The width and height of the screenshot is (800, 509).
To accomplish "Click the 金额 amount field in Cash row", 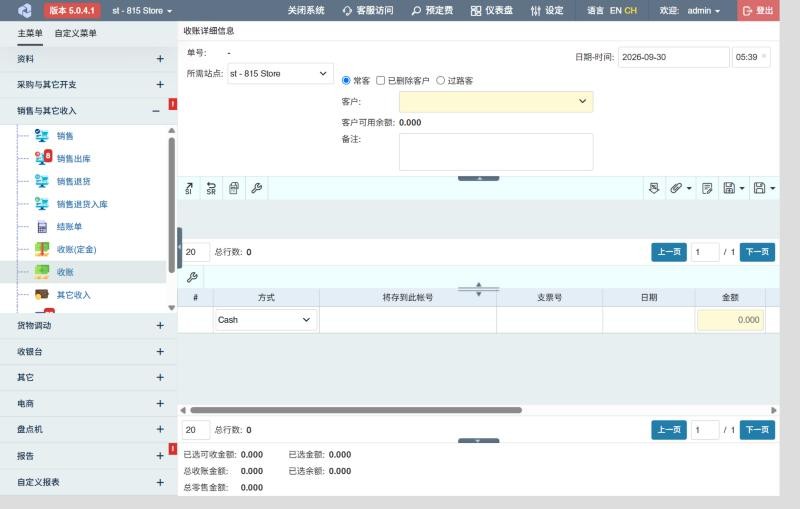I will (x=730, y=320).
